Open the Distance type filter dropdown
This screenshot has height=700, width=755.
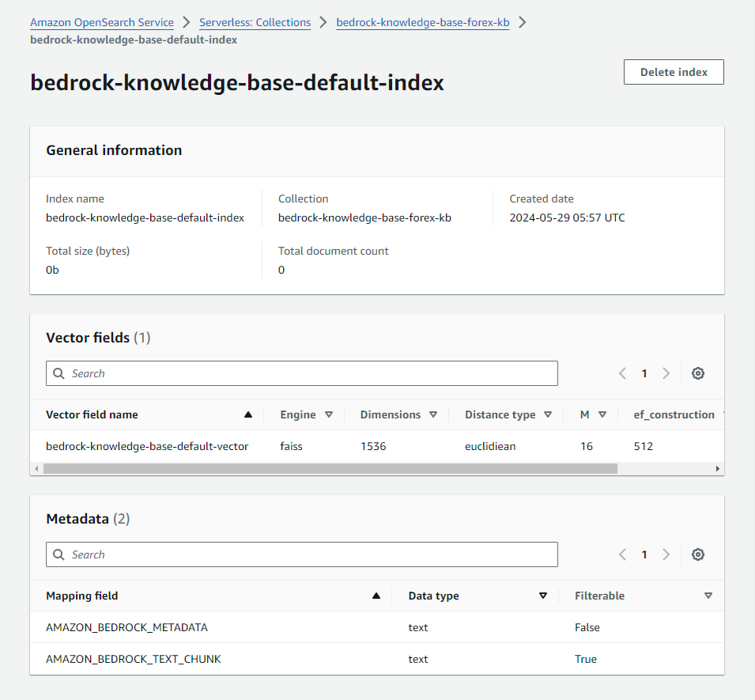547,414
